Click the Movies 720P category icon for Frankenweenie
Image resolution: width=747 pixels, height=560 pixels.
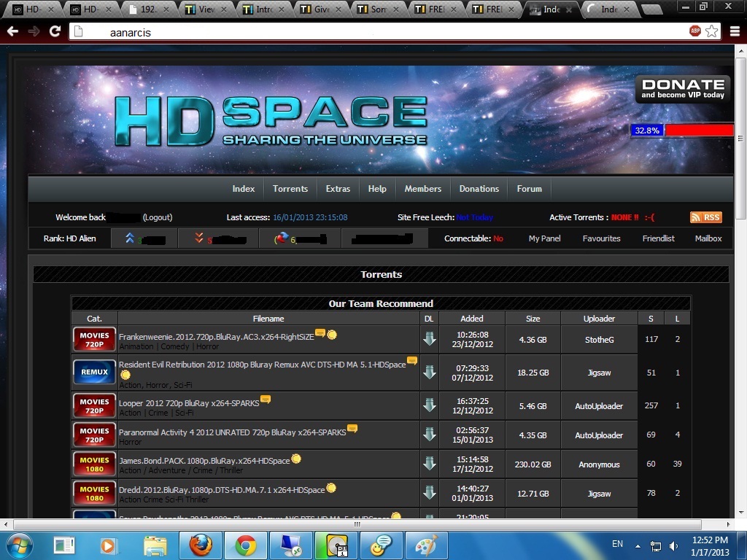(x=94, y=340)
